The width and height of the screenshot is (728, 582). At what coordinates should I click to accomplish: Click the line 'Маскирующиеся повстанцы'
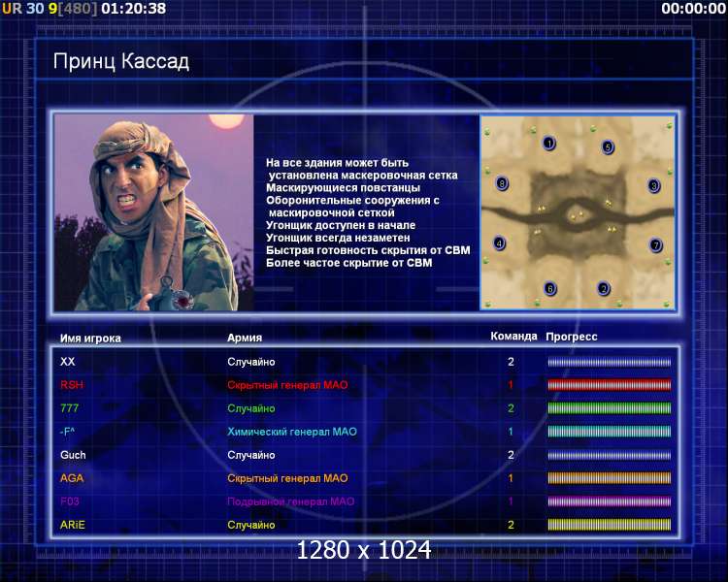tap(343, 188)
